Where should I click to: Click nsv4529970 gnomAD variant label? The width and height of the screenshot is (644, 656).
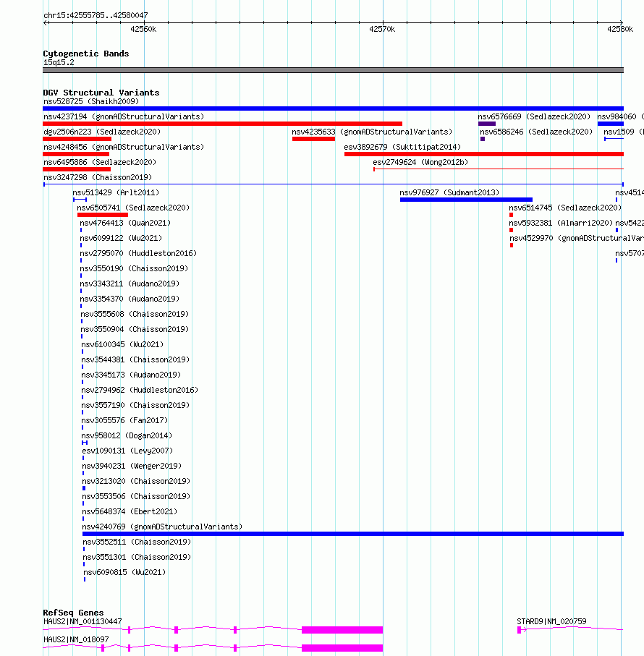pos(576,238)
